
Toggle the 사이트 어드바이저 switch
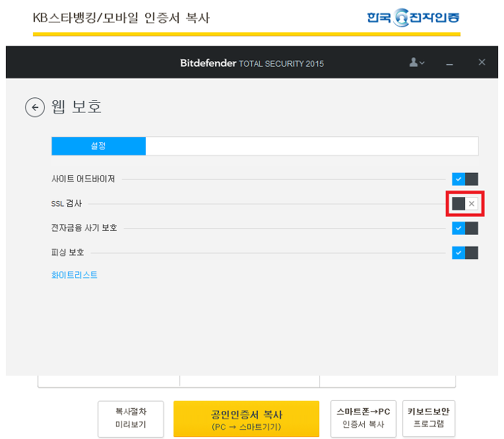pyautogui.click(x=465, y=179)
